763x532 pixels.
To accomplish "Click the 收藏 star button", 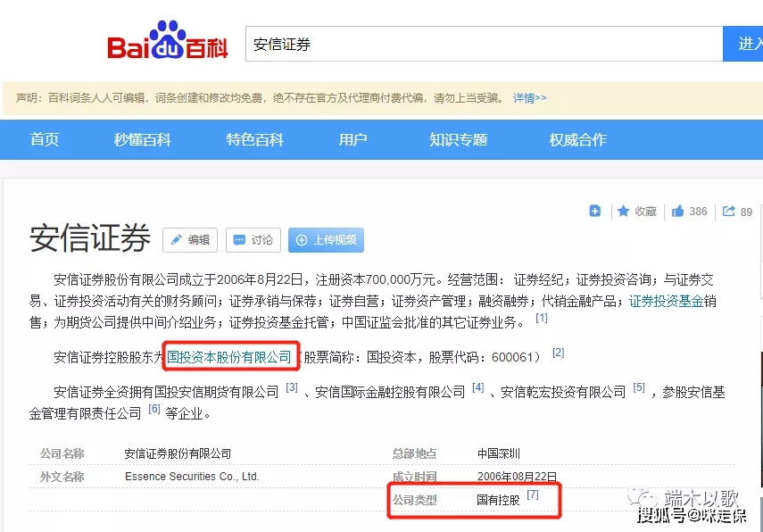I will (x=637, y=212).
